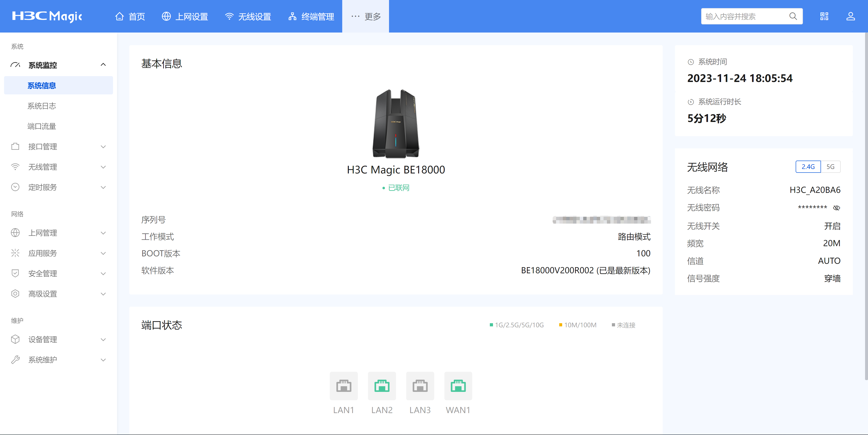Select 系统信息 in the sidebar

59,86
